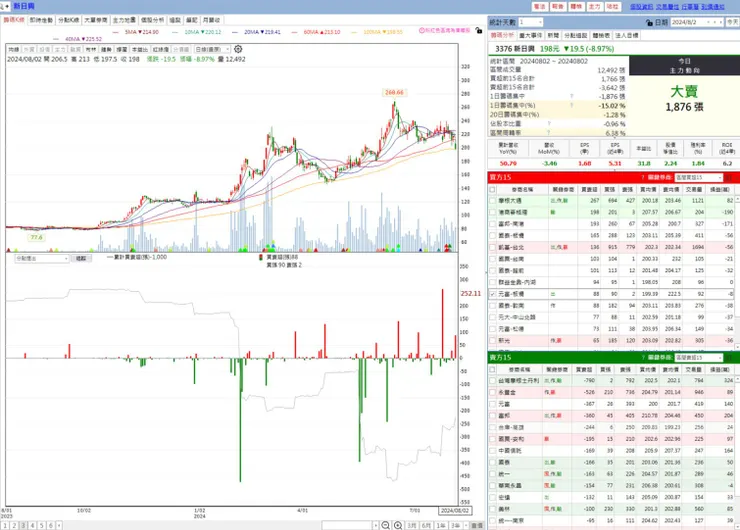
Task: Toggle the 紅綠燈 chart overlay button
Action: [160, 49]
